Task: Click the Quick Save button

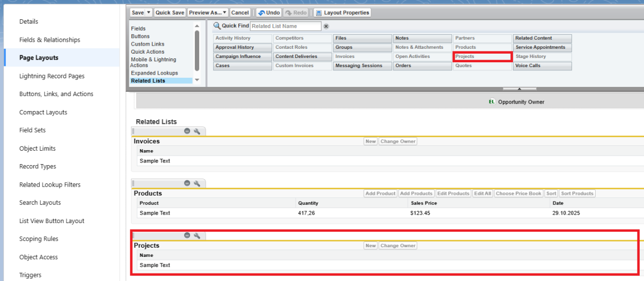Action: tap(170, 12)
